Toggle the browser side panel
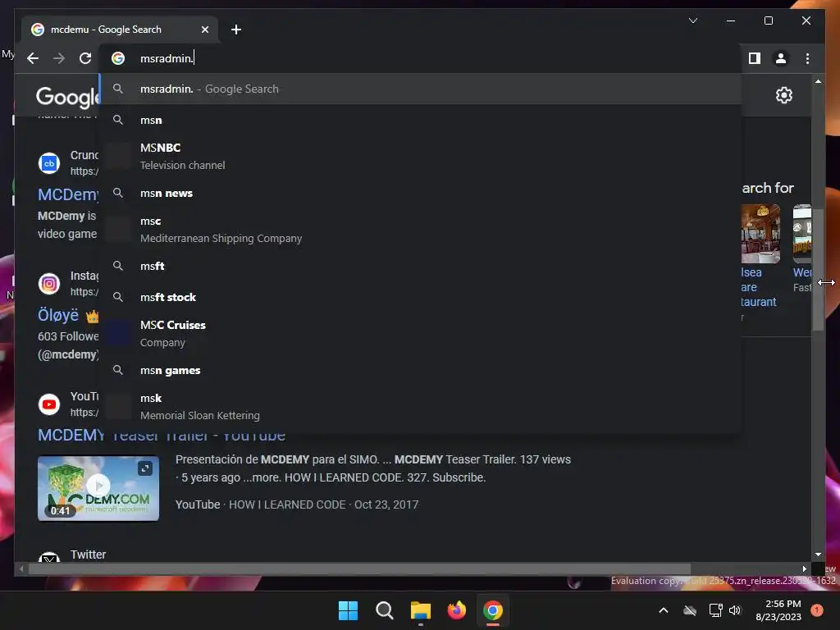 (x=755, y=58)
